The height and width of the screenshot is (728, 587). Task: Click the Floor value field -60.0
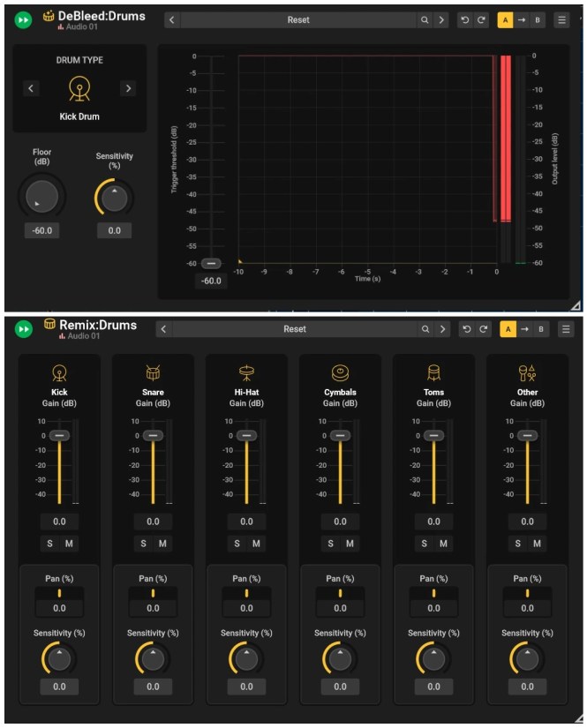point(41,230)
